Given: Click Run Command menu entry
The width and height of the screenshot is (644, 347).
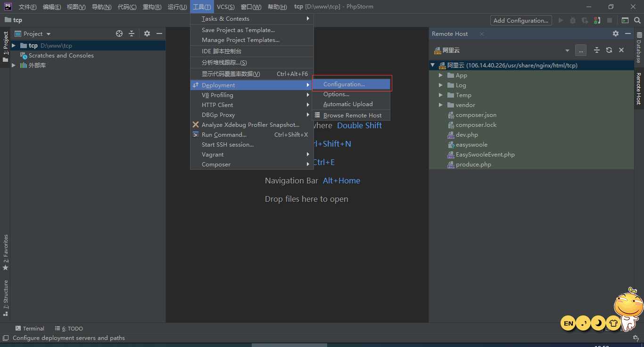Looking at the screenshot, I should point(252,134).
